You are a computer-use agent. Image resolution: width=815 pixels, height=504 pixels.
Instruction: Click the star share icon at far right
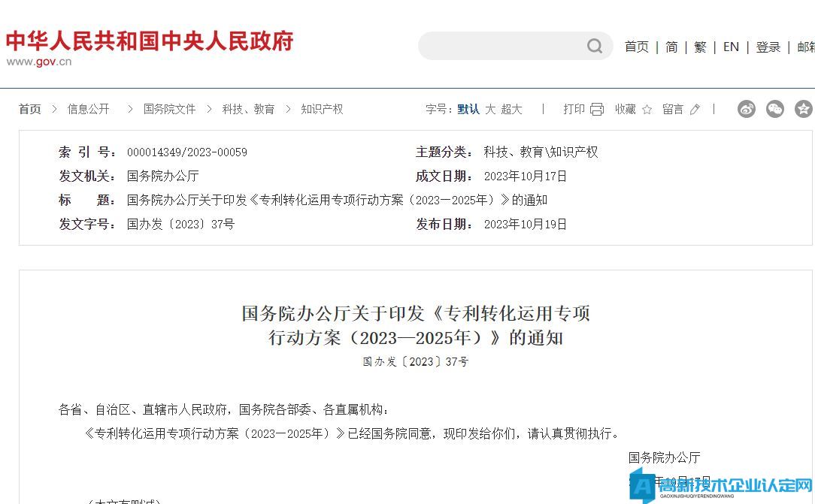tap(804, 109)
